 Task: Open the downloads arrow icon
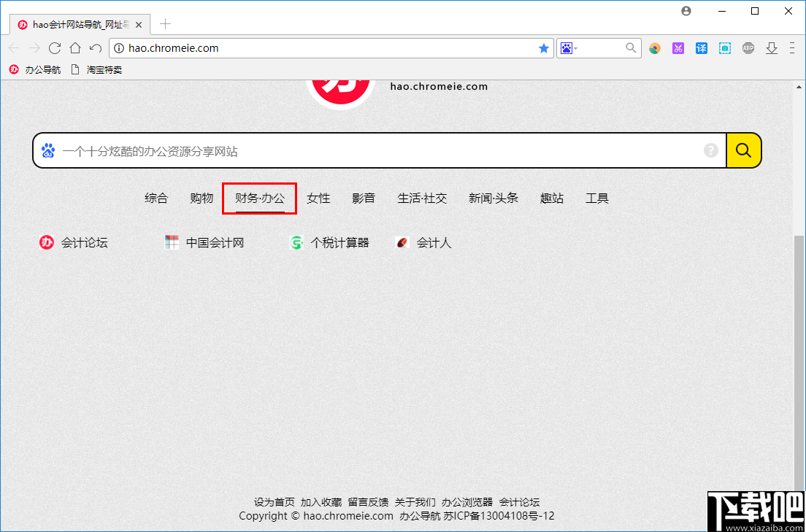pos(772,47)
